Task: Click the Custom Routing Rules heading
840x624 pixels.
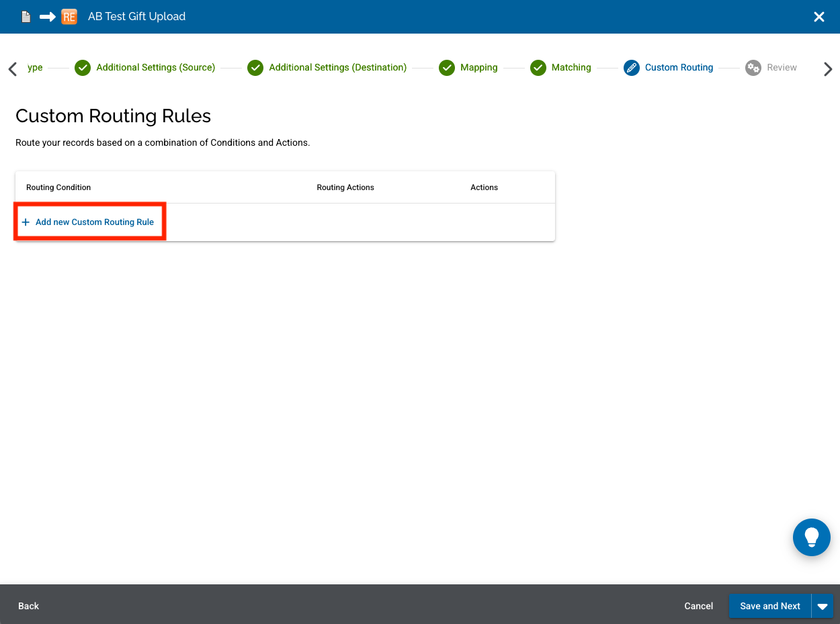Action: pos(114,116)
